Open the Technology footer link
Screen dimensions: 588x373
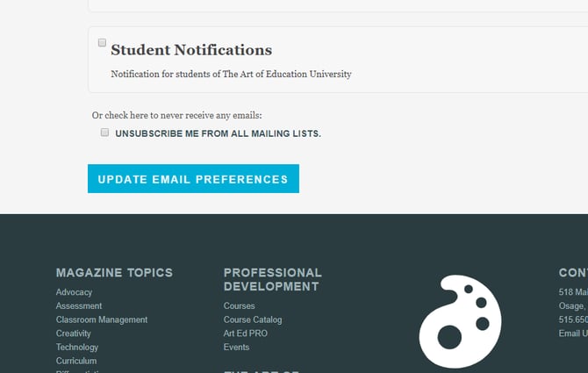tap(77, 348)
